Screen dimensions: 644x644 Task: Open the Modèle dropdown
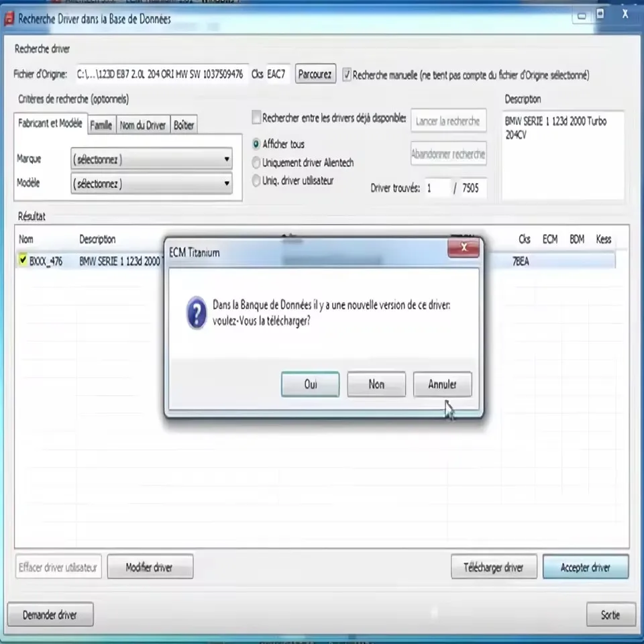pos(152,183)
